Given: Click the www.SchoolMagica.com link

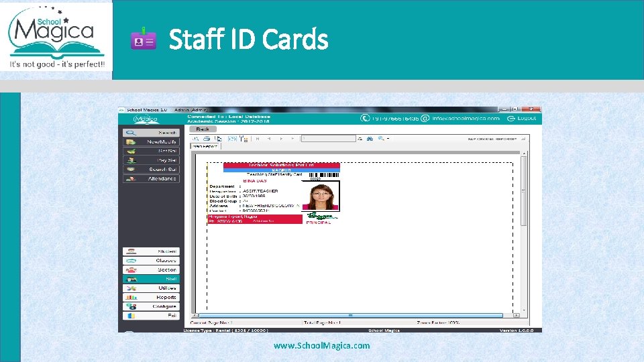Looking at the screenshot, I should point(321,346).
